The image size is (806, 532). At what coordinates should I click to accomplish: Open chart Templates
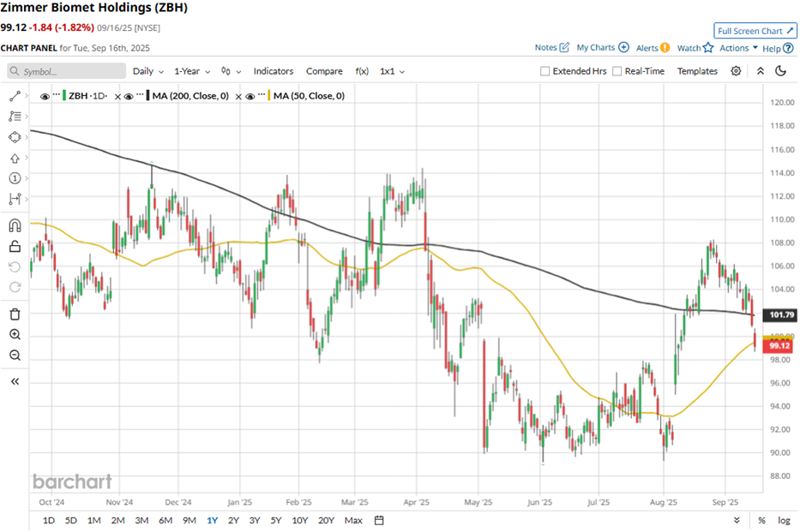(697, 71)
